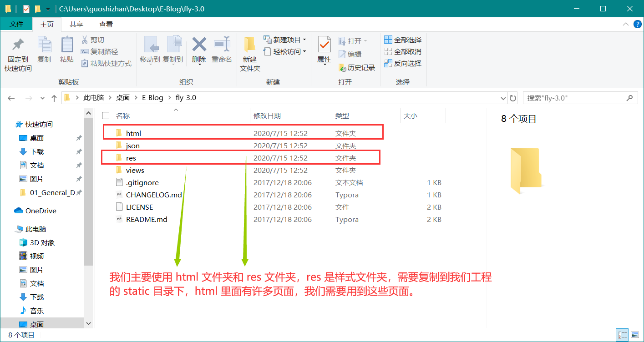The width and height of the screenshot is (644, 342).
Task: Click the Pin to Quick Access icon
Action: pos(18,45)
